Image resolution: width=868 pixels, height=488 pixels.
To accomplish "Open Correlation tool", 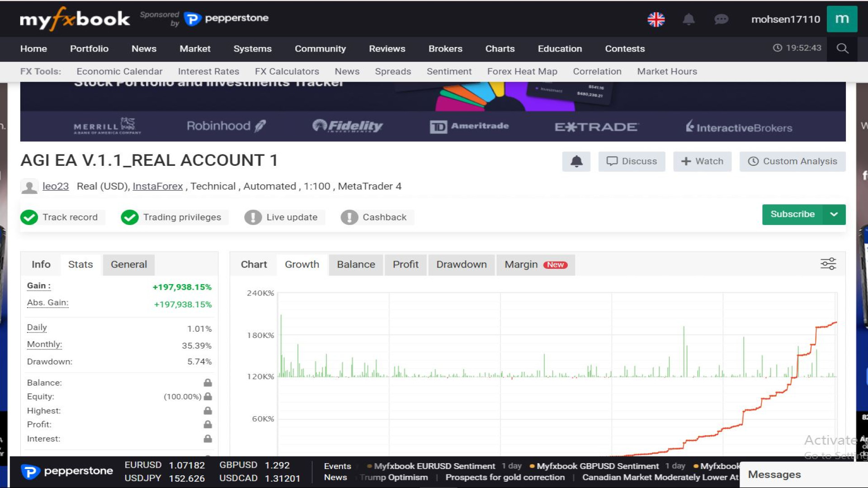I will (x=597, y=71).
